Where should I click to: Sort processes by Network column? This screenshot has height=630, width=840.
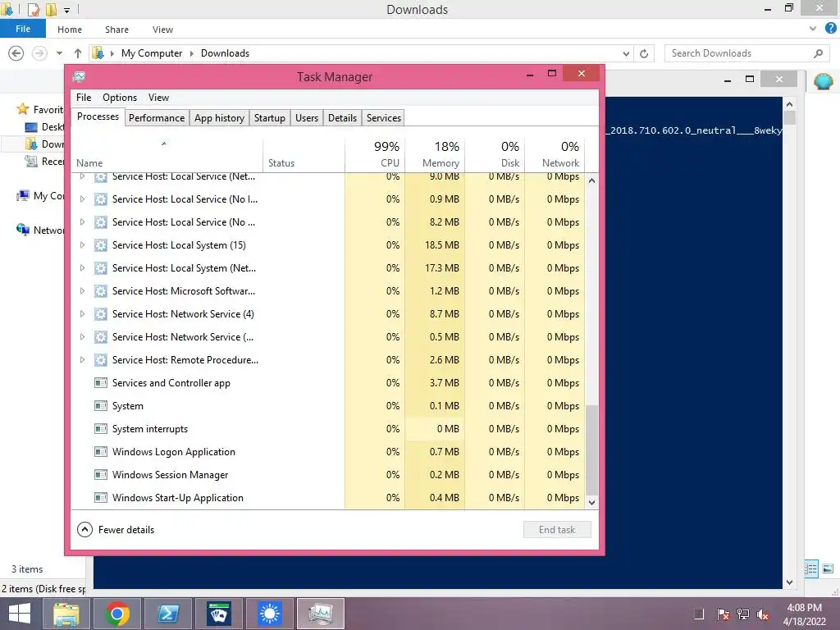click(x=555, y=153)
